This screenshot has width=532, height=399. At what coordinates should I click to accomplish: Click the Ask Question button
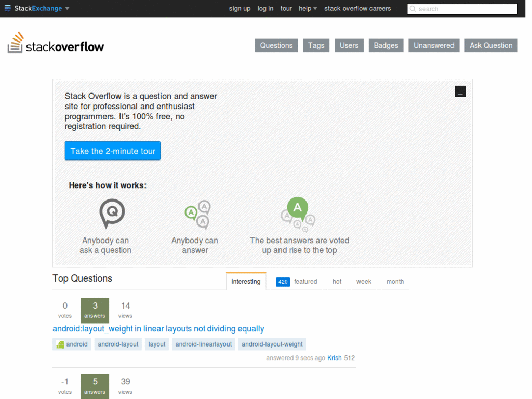(491, 46)
